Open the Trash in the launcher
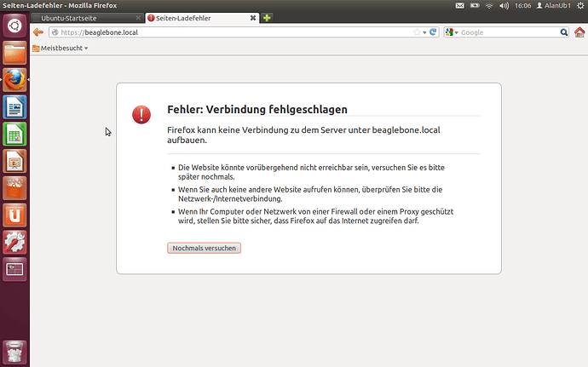 (14, 352)
